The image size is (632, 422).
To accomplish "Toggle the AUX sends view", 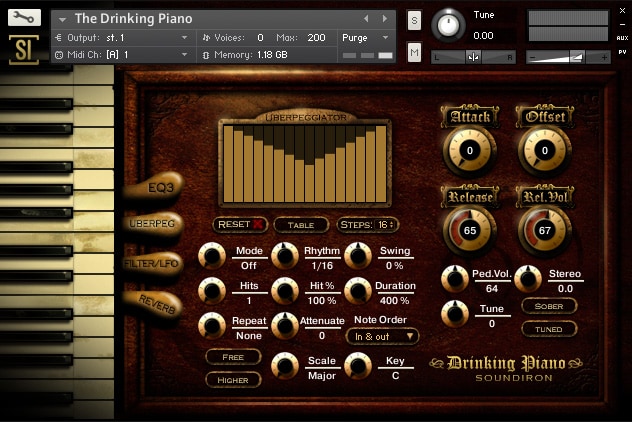I will pyautogui.click(x=622, y=38).
